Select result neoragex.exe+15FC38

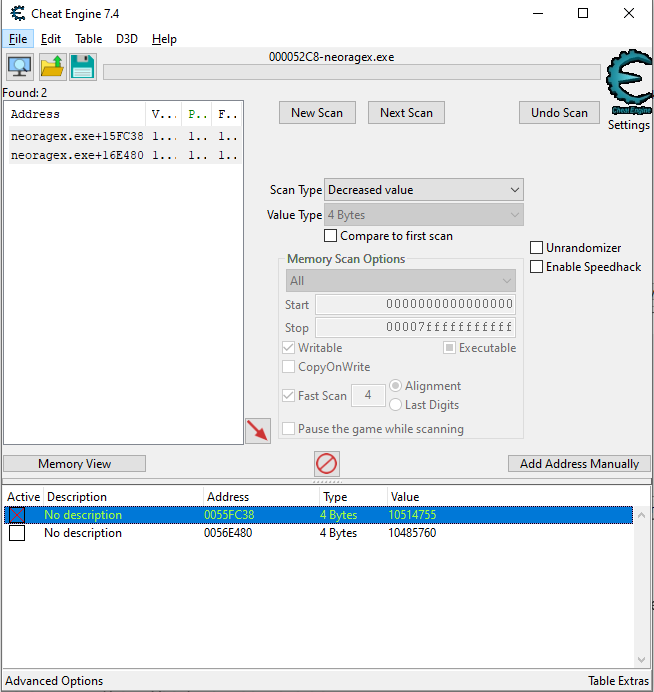click(125, 136)
